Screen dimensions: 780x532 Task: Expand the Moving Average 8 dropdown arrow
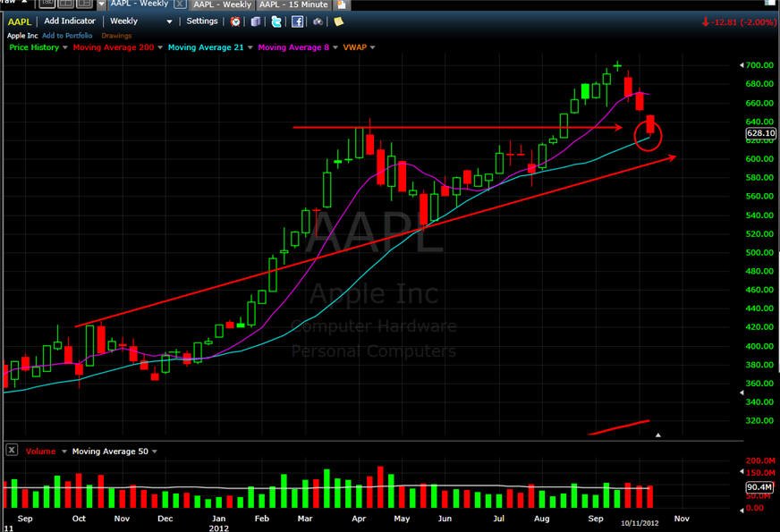click(x=335, y=47)
